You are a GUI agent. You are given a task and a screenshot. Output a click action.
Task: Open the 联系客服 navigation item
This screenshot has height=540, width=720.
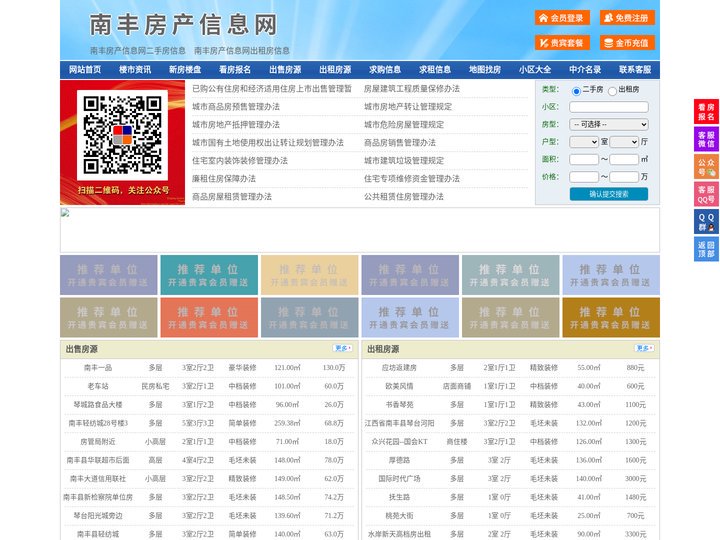(x=635, y=70)
